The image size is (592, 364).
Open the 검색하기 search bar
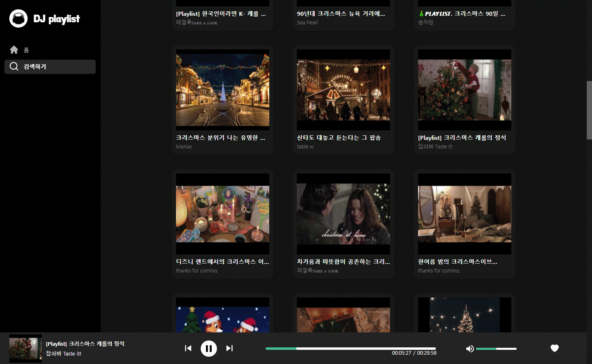point(50,66)
